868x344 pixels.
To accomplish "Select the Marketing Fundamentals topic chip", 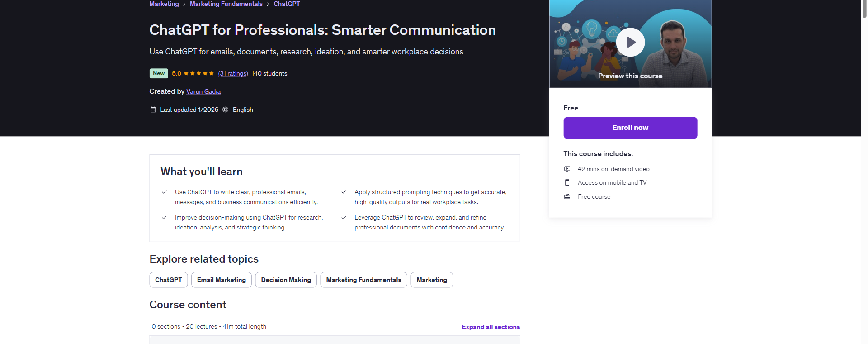I will pos(364,280).
